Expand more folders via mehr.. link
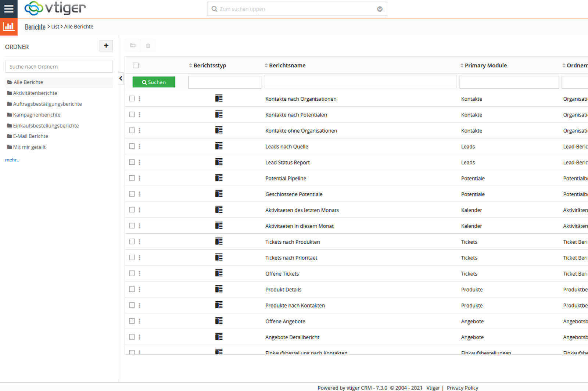This screenshot has height=391, width=588. (12, 160)
